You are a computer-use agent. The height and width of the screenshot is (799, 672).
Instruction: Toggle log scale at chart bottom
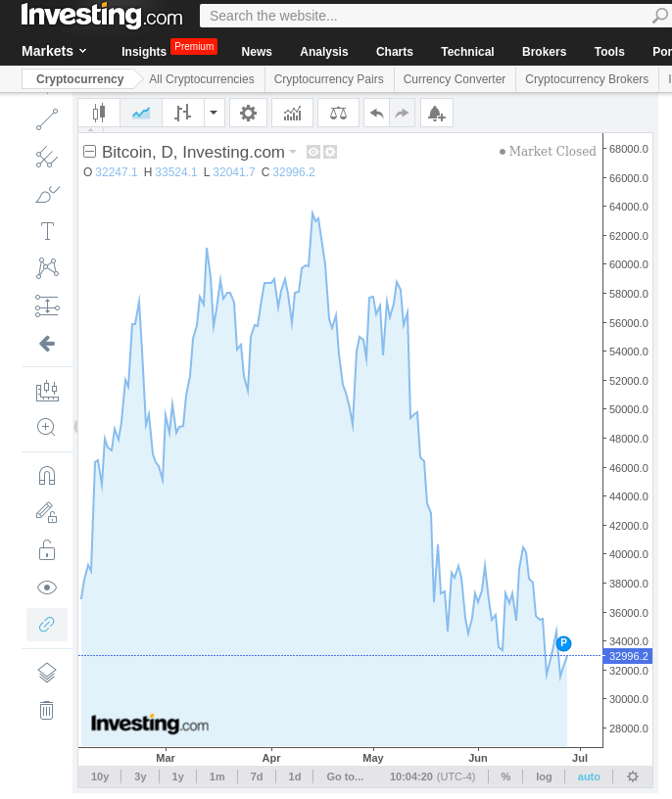(544, 776)
